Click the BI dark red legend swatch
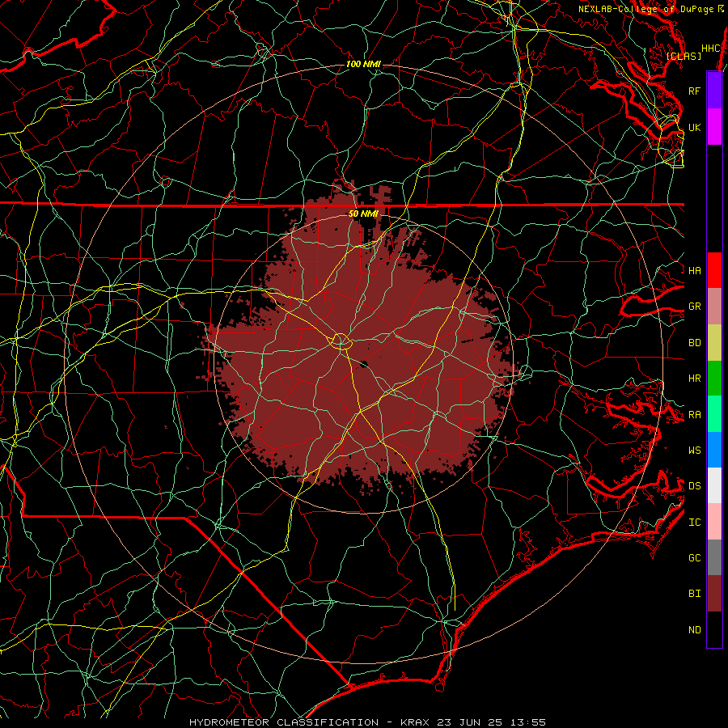 714,594
